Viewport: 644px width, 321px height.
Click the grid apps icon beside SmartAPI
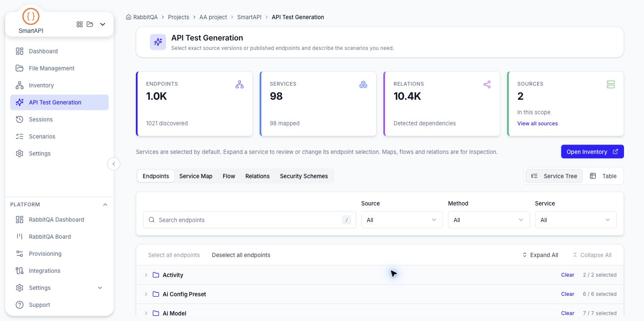tap(80, 24)
